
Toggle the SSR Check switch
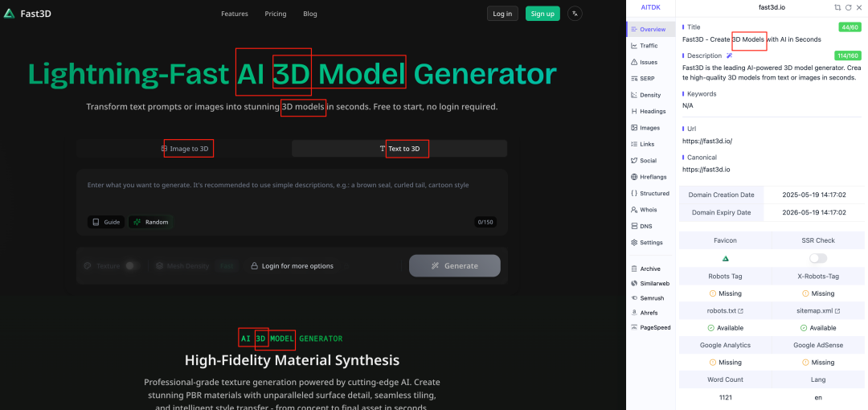click(818, 258)
